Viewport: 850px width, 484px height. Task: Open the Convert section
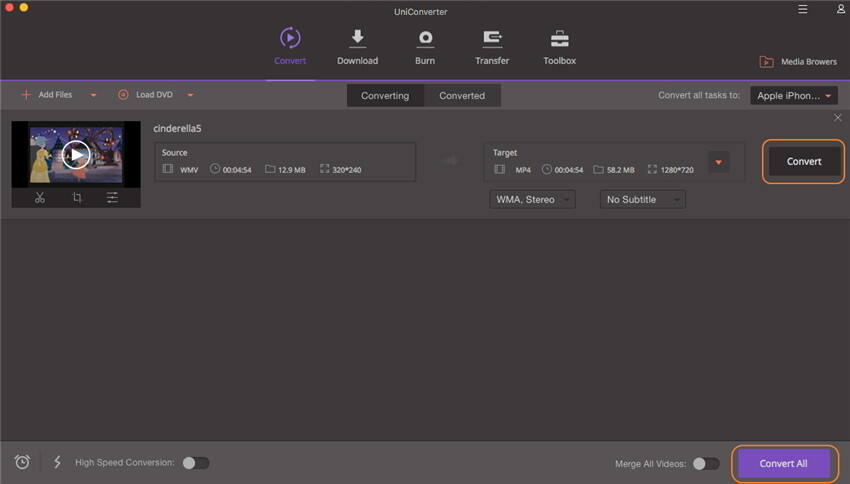coord(290,47)
